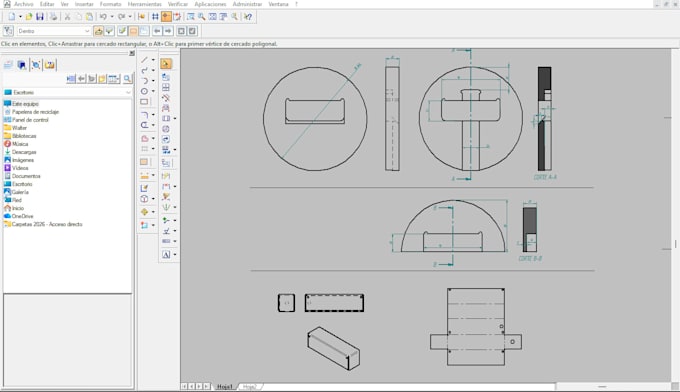Screen dimensions: 680x392
Task: Click the Print icon in the main toolbar
Action: click(53, 16)
